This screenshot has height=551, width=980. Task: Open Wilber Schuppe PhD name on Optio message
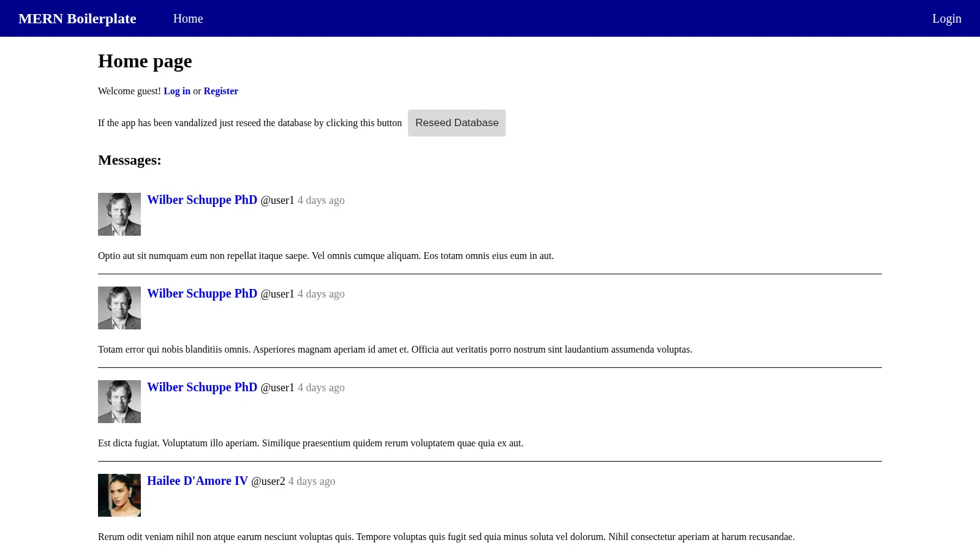202,200
